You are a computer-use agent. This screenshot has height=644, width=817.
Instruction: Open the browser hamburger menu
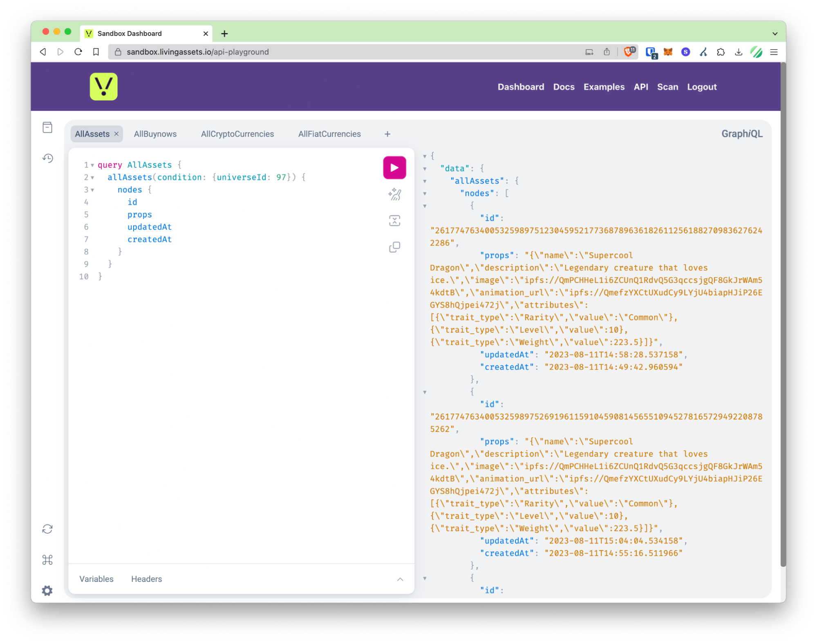(x=774, y=52)
